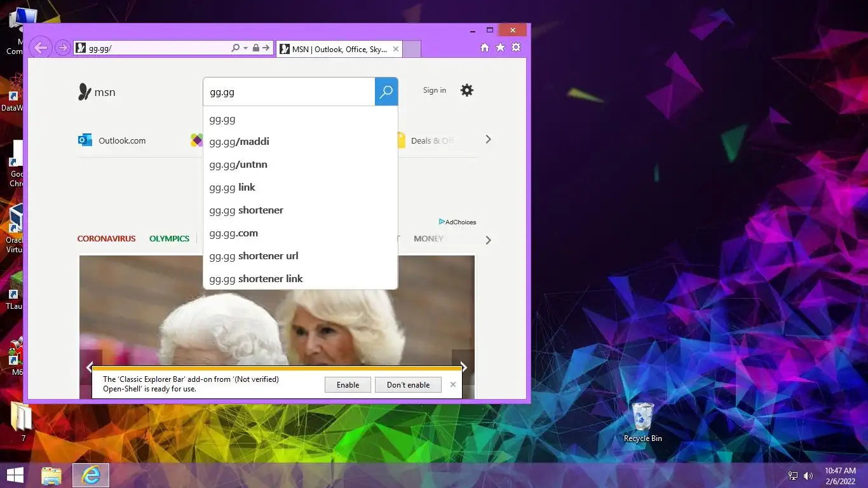Image resolution: width=868 pixels, height=488 pixels.
Task: Open the Outlook.com shortcut link
Action: coord(122,140)
